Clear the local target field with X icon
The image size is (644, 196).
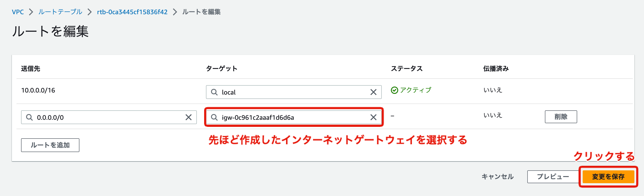tap(373, 92)
